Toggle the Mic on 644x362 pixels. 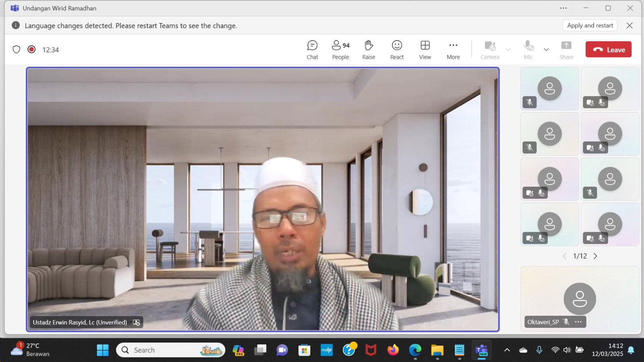coord(528,50)
